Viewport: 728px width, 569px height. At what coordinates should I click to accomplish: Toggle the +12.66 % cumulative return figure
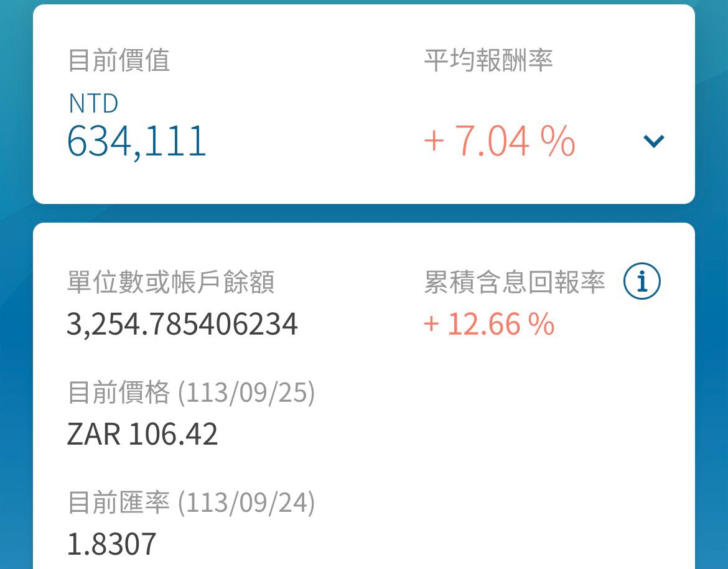490,324
